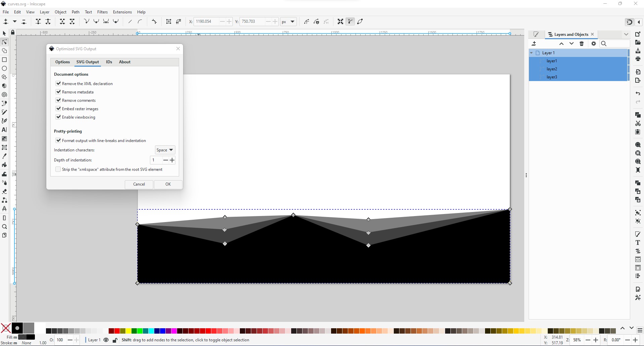
Task: Open the panel tabs chevron menu
Action: tap(626, 34)
